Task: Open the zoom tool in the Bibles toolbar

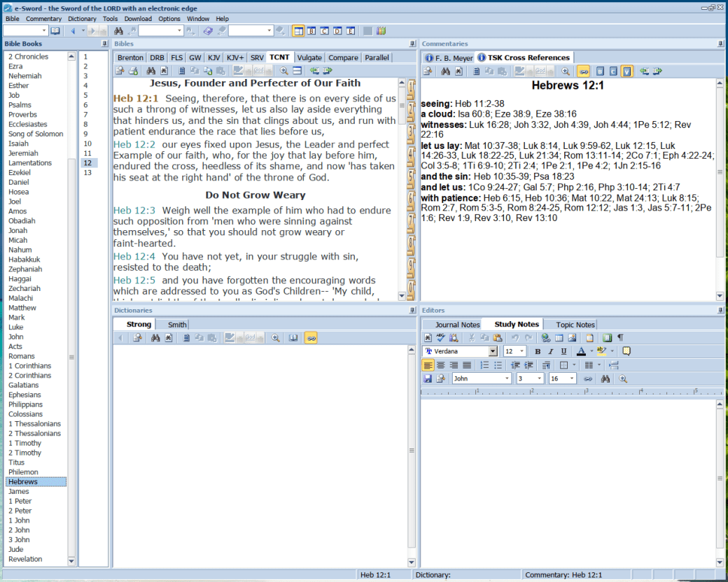Action: click(x=283, y=71)
